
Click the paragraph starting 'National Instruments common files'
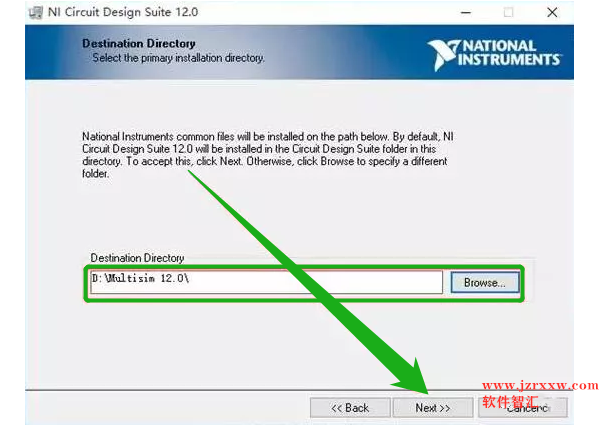click(x=268, y=155)
